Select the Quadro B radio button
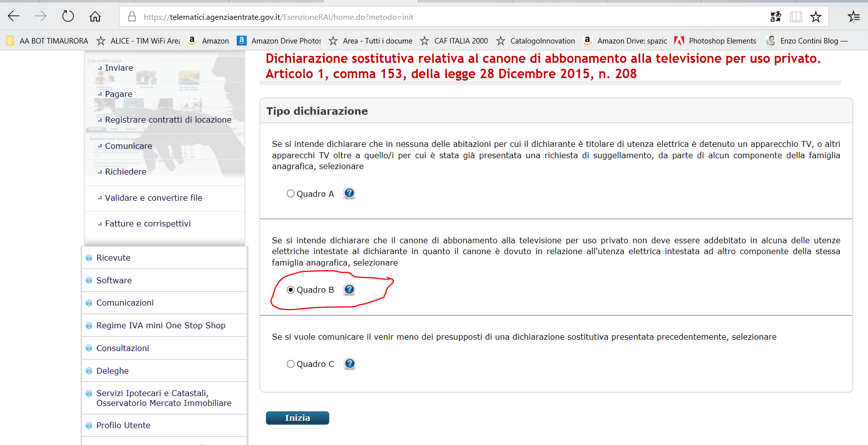This screenshot has height=445, width=868. 291,290
